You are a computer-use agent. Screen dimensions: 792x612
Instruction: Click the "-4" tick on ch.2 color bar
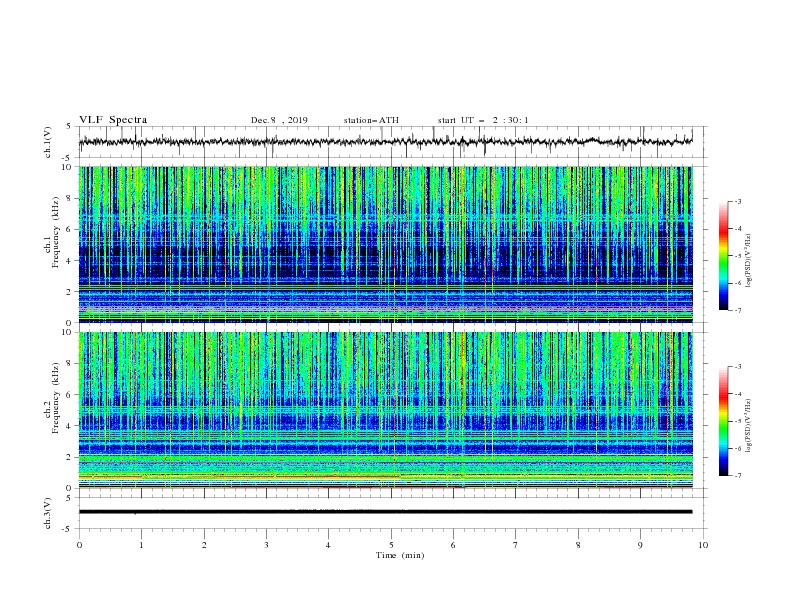737,394
